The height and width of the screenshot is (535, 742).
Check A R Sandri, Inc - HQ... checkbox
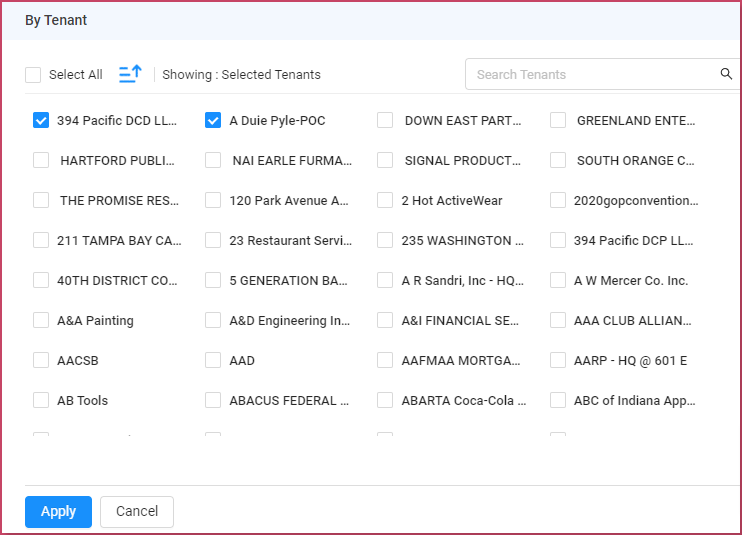click(385, 281)
